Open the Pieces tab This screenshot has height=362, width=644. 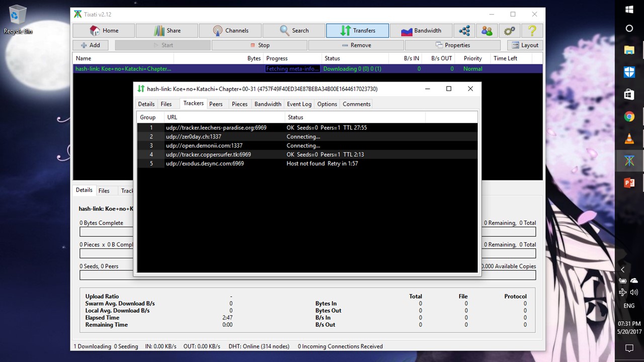239,104
